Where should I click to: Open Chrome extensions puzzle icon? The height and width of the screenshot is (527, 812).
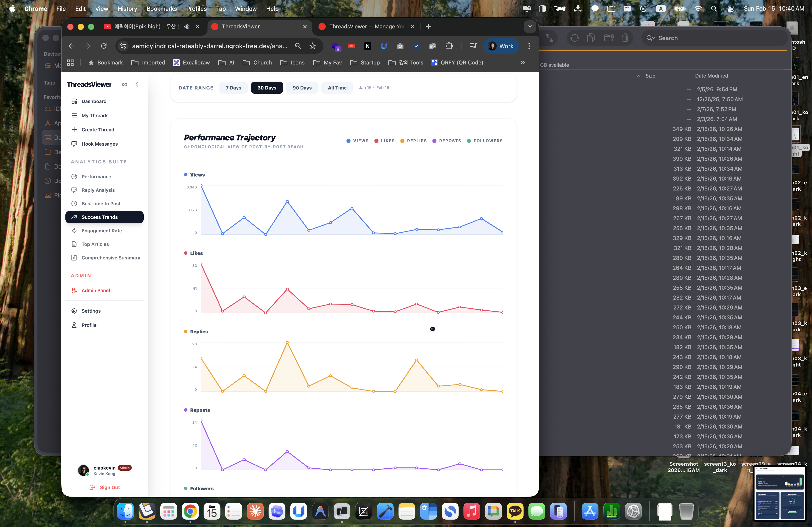click(x=449, y=46)
